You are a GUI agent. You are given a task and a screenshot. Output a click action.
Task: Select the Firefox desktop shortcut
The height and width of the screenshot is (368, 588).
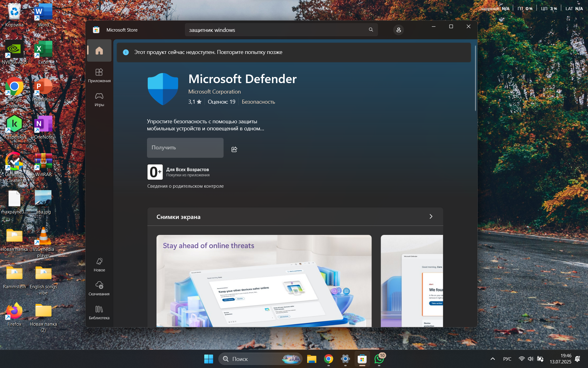(x=14, y=315)
